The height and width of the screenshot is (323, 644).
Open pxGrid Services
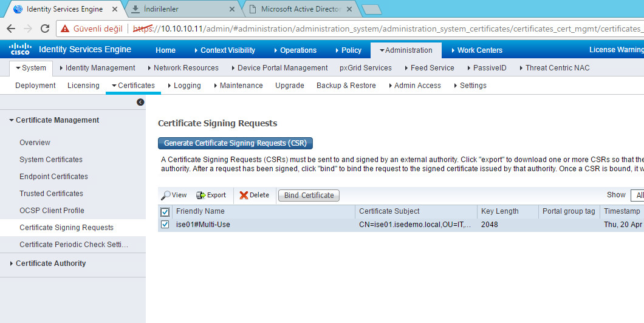tap(366, 68)
